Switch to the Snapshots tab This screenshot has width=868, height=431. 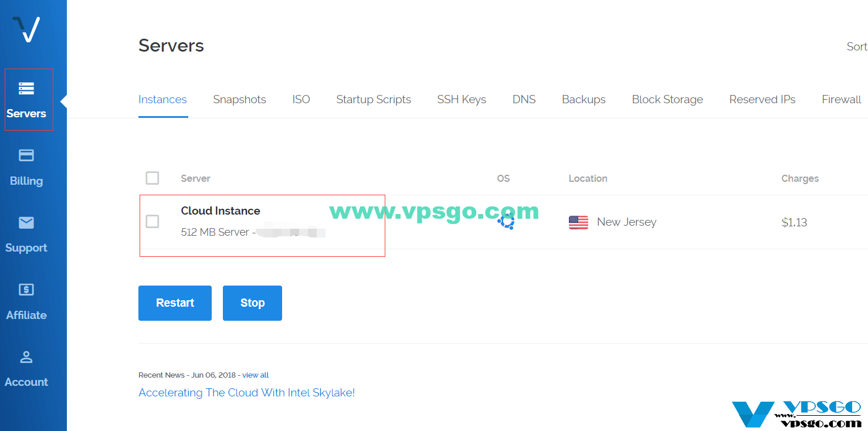click(239, 100)
